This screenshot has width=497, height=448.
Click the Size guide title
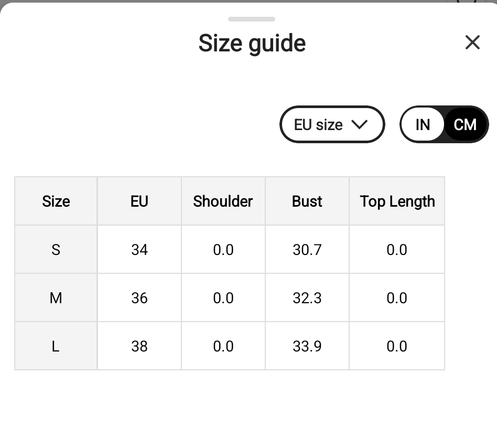tap(252, 42)
